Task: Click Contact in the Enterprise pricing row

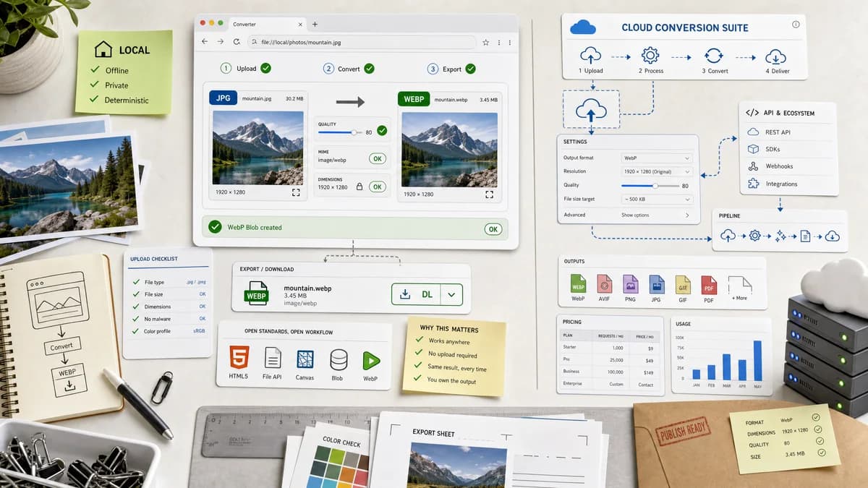Action: click(646, 385)
